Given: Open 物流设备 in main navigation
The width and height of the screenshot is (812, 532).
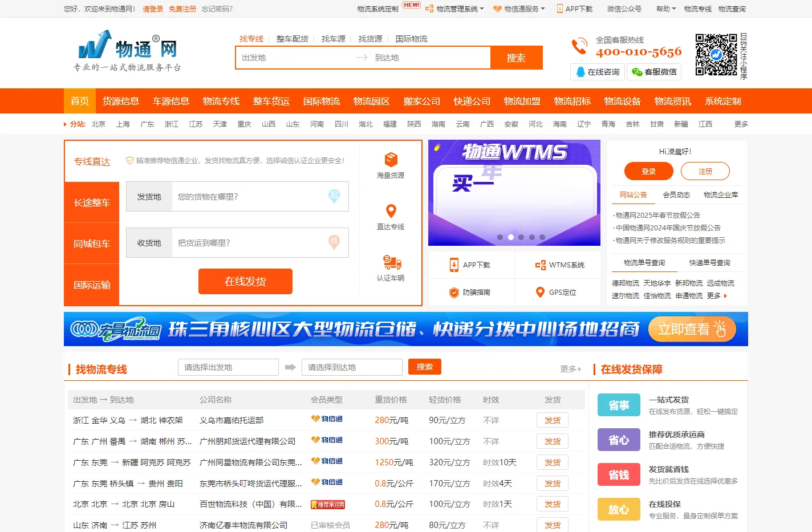Looking at the screenshot, I should 623,101.
